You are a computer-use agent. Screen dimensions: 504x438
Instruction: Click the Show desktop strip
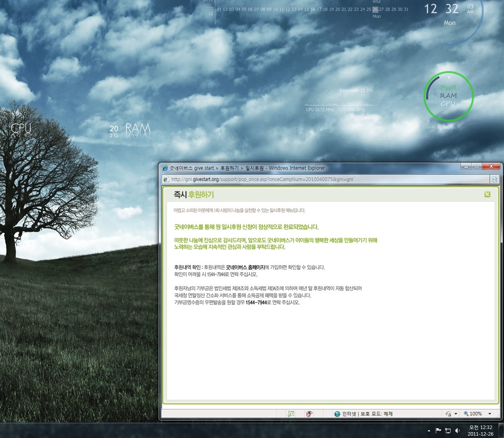click(x=501, y=431)
